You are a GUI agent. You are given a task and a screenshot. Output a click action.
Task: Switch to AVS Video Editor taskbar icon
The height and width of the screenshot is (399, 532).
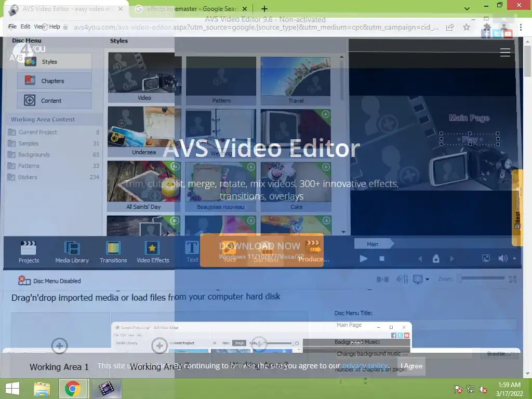(x=106, y=389)
